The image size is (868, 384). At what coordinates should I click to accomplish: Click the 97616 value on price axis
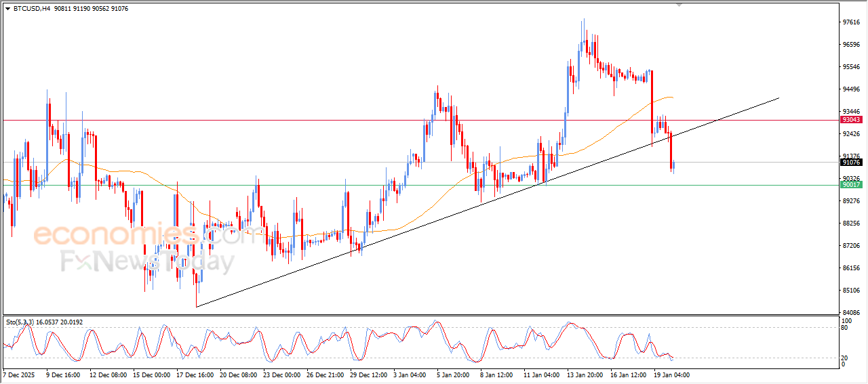point(850,22)
